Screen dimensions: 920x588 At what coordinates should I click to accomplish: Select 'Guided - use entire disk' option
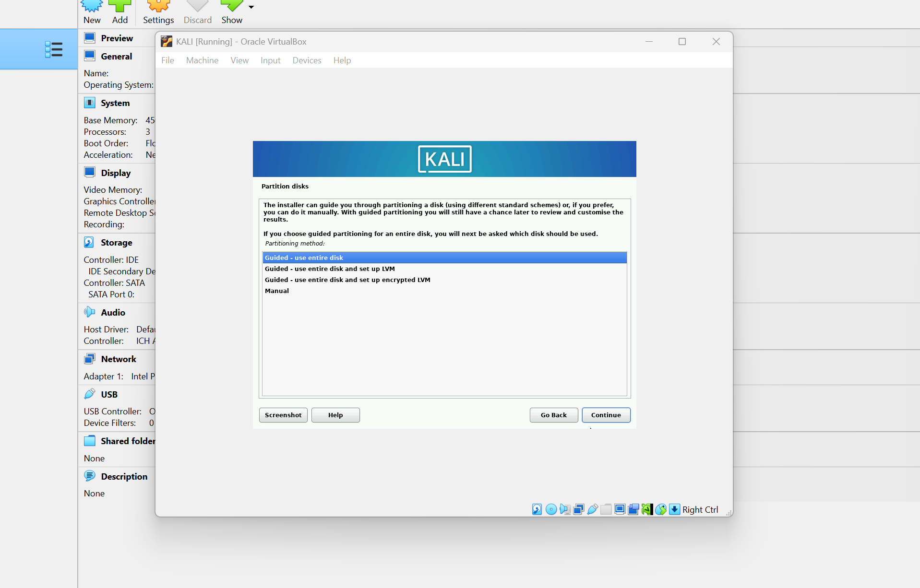pos(444,258)
